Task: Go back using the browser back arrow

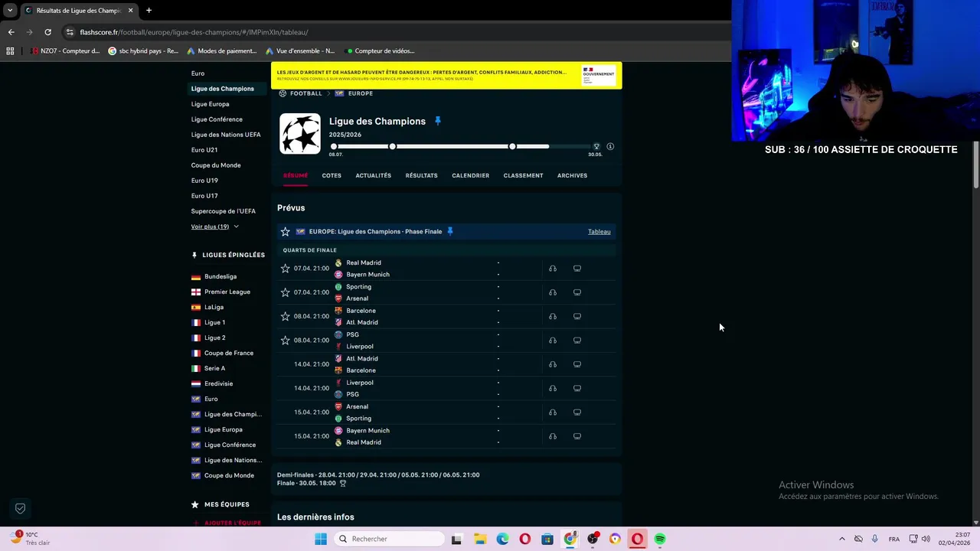Action: pos(11,32)
